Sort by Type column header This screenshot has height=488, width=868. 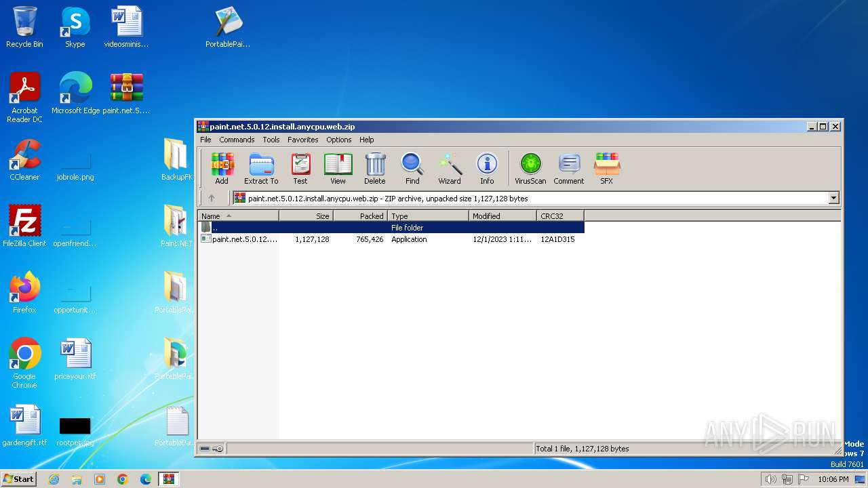429,216
